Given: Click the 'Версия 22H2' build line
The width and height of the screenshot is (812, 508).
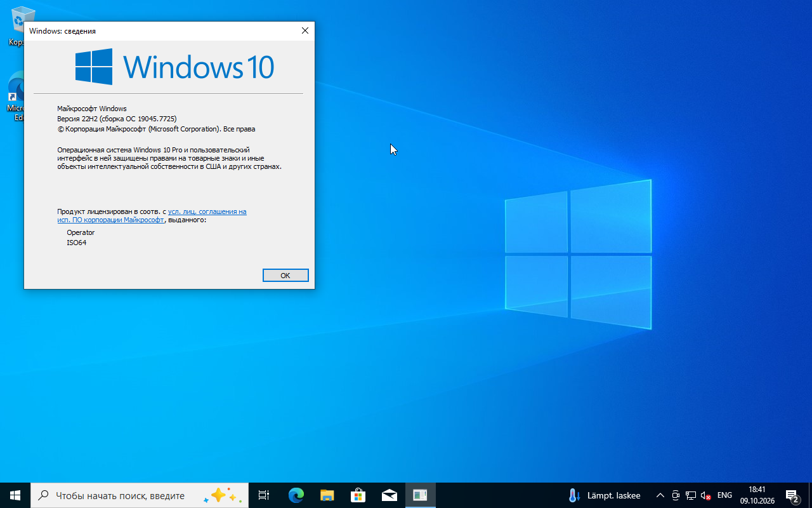Looking at the screenshot, I should tap(117, 119).
